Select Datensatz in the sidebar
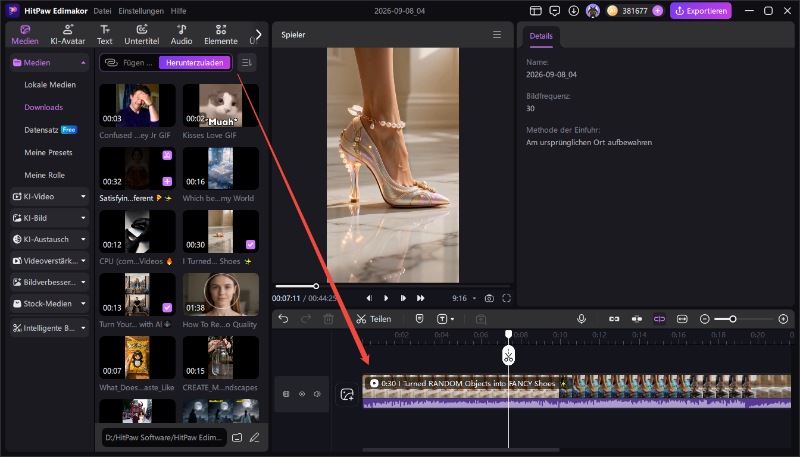 coord(41,130)
